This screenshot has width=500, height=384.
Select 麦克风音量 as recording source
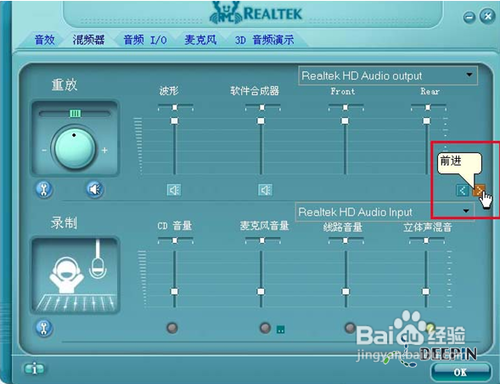265,328
